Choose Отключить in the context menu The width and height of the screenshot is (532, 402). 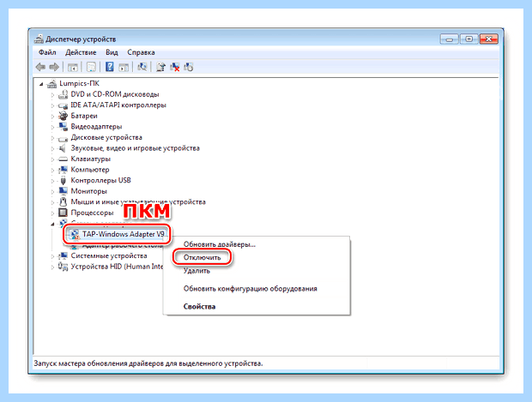coord(203,258)
